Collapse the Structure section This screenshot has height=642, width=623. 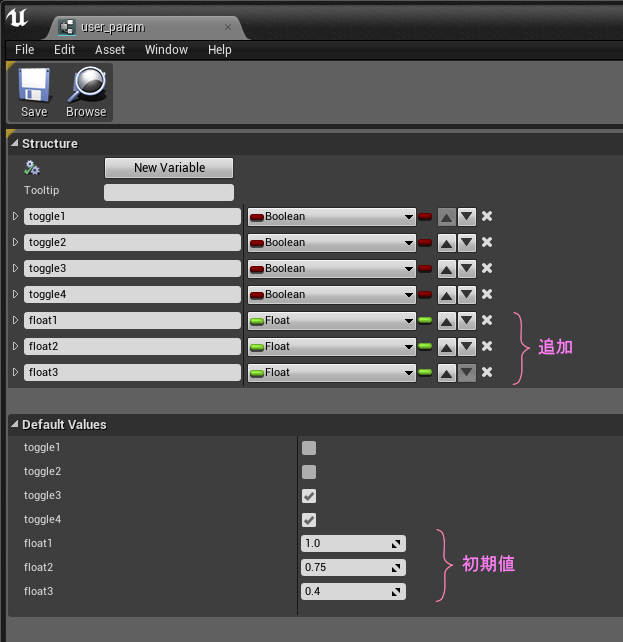pyautogui.click(x=15, y=143)
